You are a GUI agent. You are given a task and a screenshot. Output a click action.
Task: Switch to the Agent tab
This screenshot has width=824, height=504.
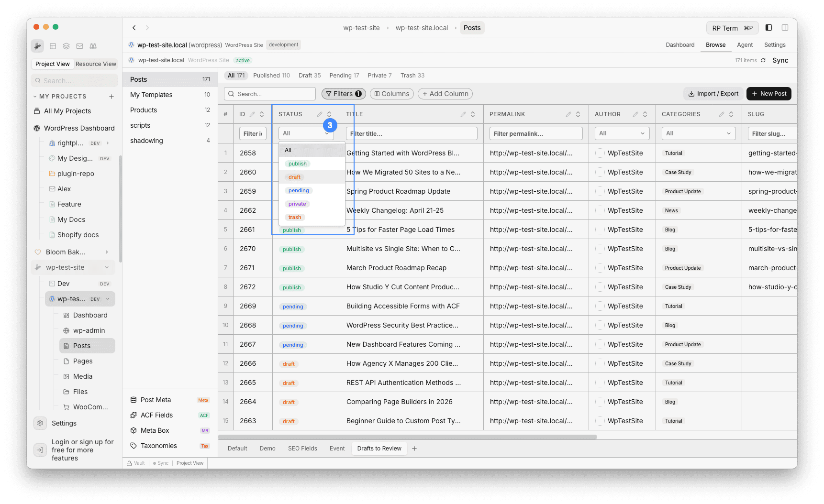(745, 45)
